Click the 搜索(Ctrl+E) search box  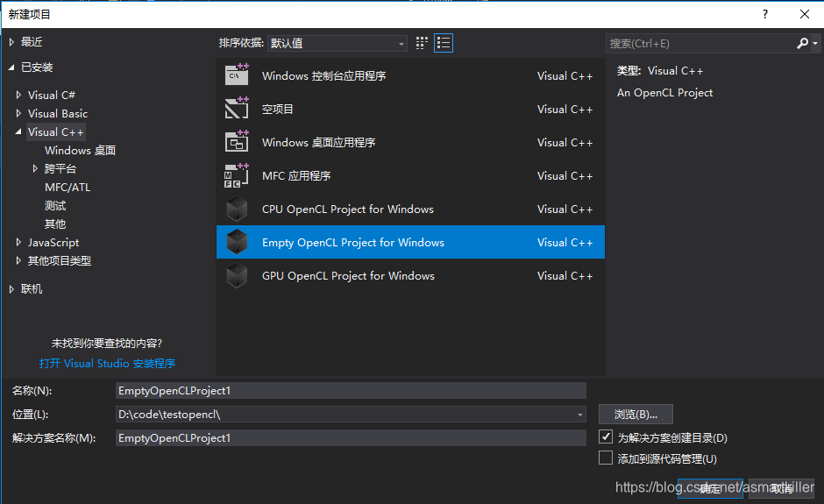[701, 43]
